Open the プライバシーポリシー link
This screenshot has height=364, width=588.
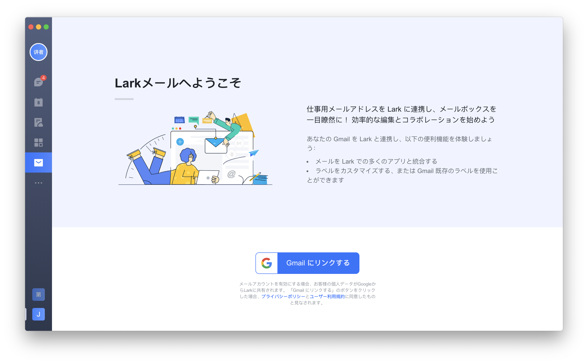(283, 296)
